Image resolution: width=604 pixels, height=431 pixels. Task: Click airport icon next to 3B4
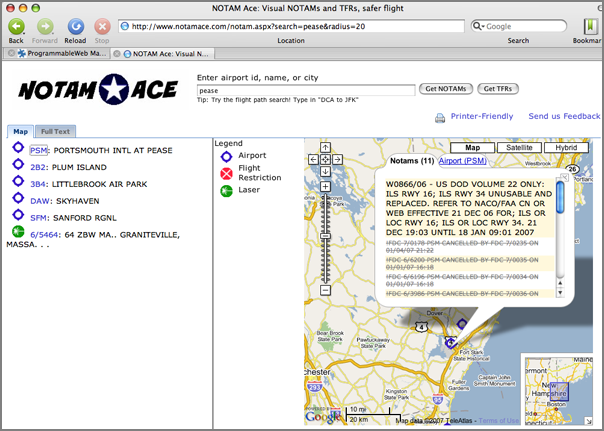pos(18,181)
